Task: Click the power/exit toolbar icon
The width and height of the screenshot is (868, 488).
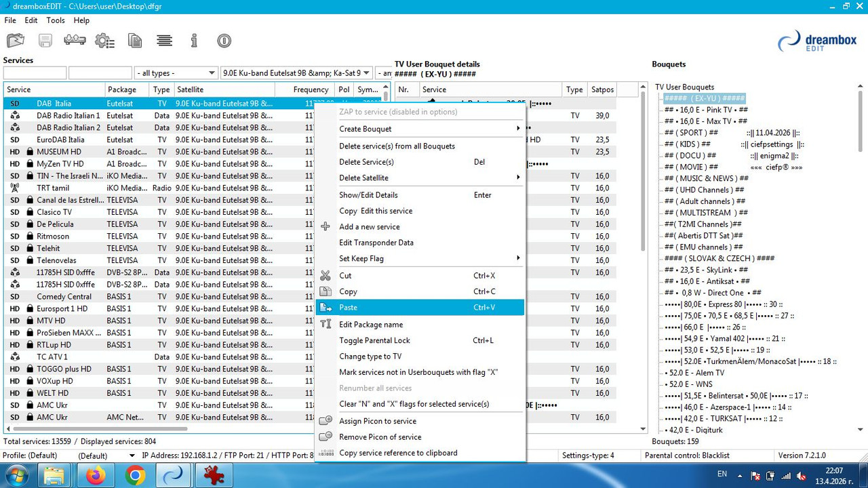Action: pos(224,41)
